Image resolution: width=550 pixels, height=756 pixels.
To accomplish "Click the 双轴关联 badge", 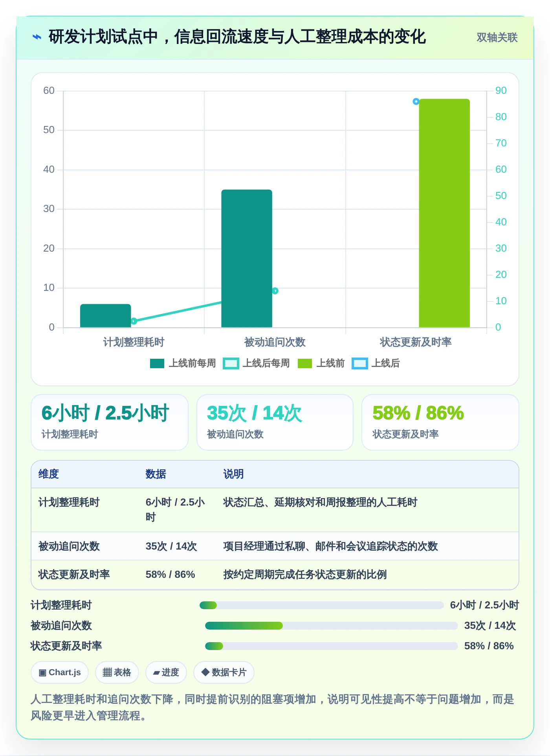I will pyautogui.click(x=497, y=37).
